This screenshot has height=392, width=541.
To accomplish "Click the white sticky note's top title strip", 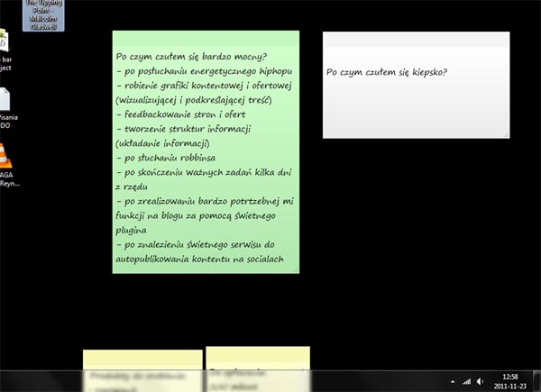I will tap(416, 39).
